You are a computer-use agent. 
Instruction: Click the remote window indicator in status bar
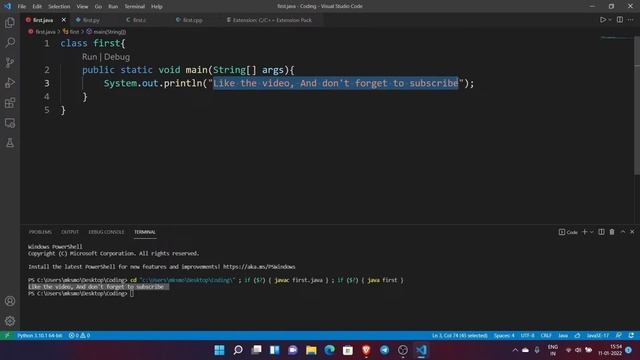tap(7, 336)
